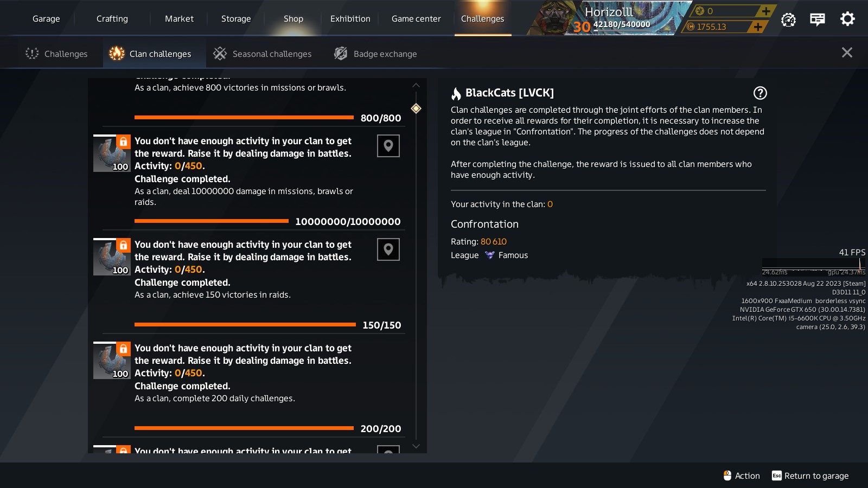Click the location pin for 10000000 damage challenge
Screen dimensions: 868x488
388,146
